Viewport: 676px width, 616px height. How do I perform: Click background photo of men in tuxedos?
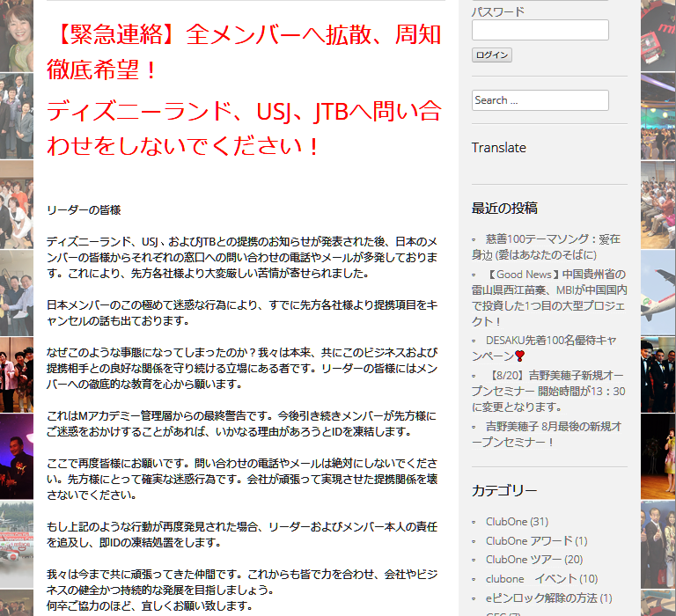658,374
